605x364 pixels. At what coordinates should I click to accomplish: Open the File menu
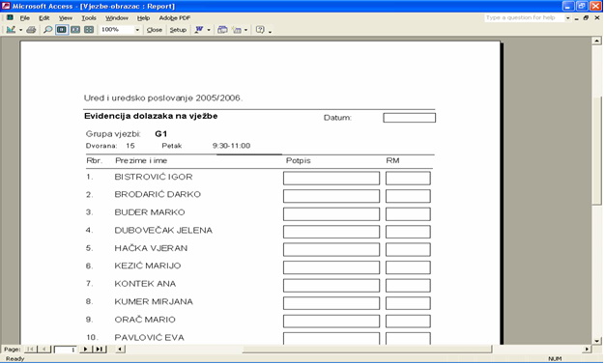coord(25,18)
